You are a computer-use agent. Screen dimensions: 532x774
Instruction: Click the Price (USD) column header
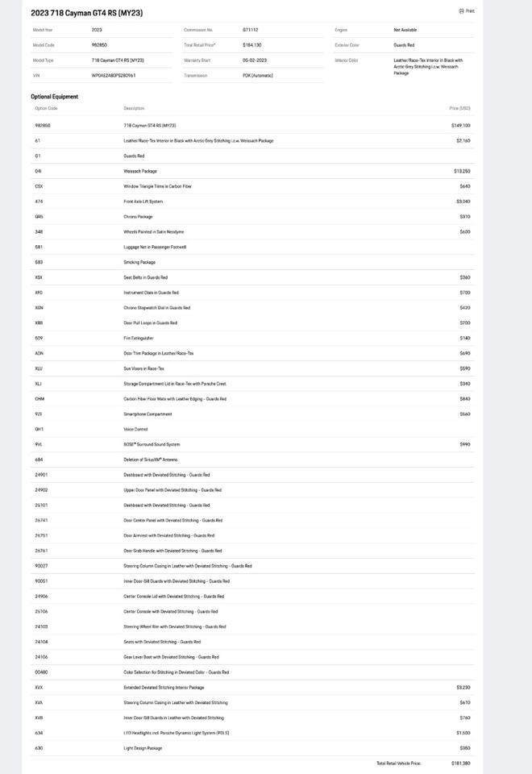click(x=459, y=108)
